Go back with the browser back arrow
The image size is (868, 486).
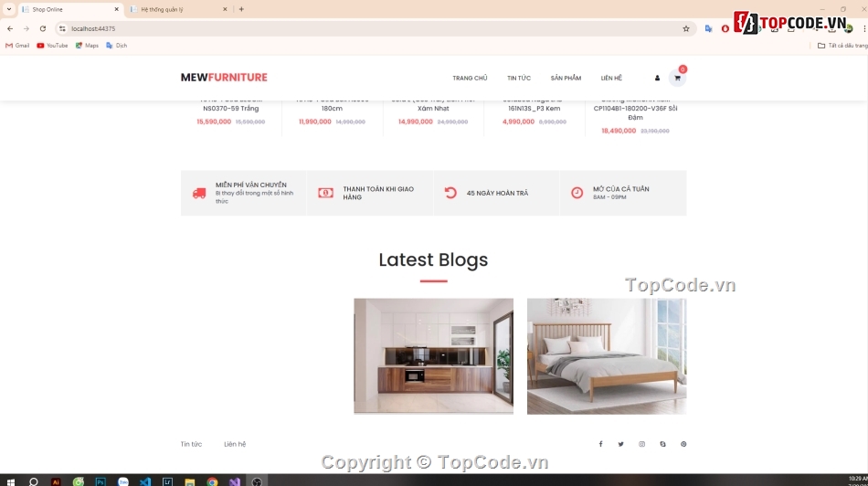click(x=10, y=29)
